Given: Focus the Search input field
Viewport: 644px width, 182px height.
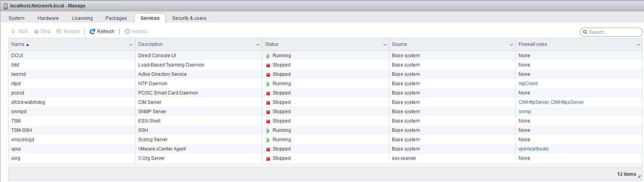Looking at the screenshot, I should click(614, 32).
